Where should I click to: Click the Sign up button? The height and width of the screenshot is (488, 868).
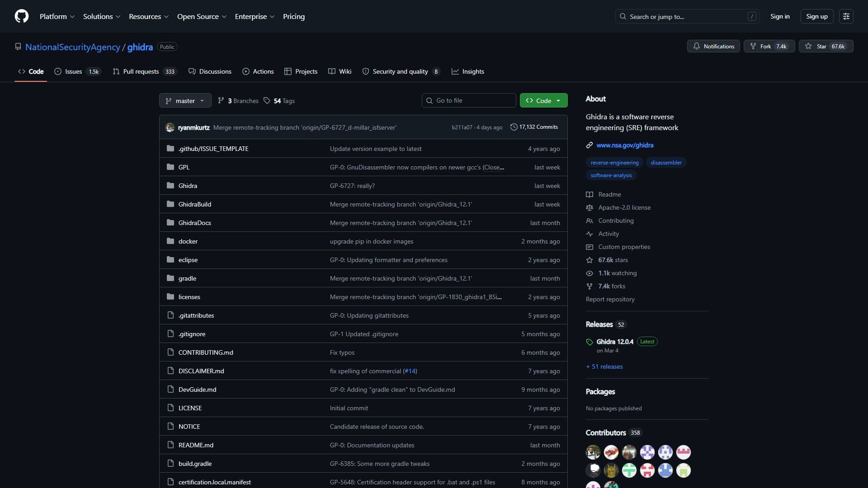tap(816, 16)
